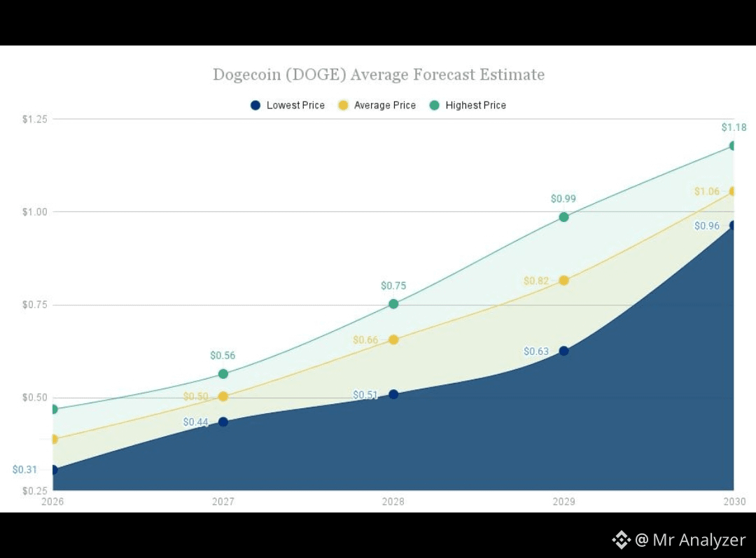This screenshot has width=756, height=558.
Task: Click the 2028 average price point $0.66
Action: pyautogui.click(x=393, y=340)
